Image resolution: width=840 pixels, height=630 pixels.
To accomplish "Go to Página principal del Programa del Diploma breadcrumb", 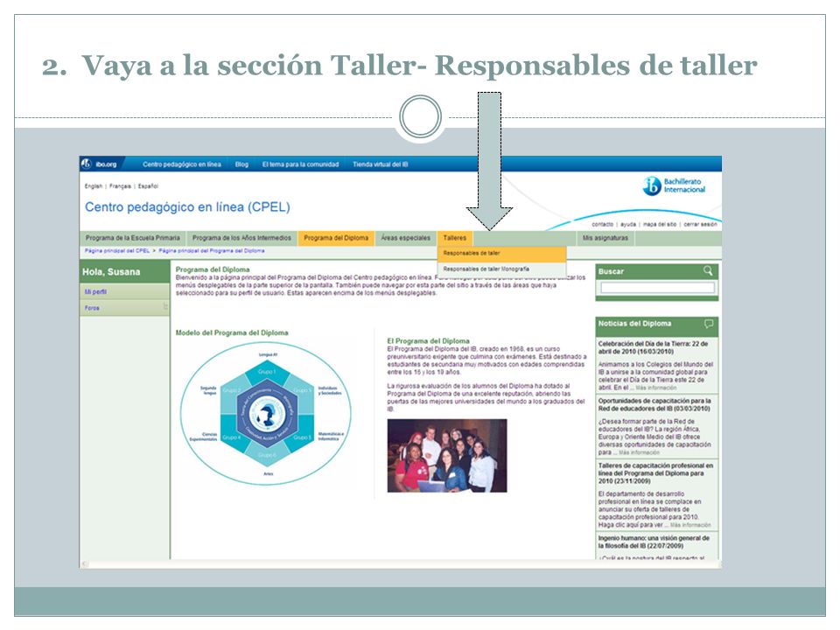I will (211, 251).
